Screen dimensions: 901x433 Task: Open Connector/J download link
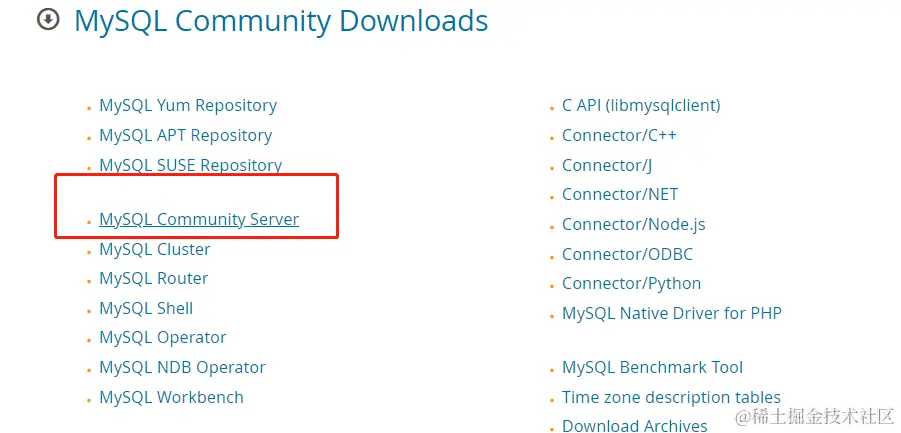(607, 165)
